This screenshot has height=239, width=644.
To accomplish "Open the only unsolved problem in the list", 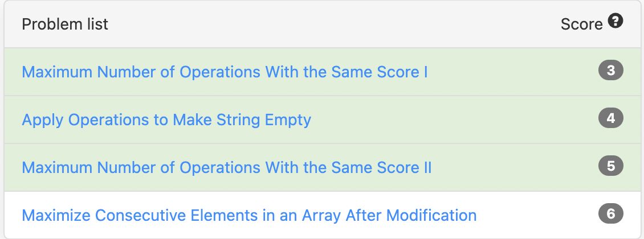I will [249, 216].
